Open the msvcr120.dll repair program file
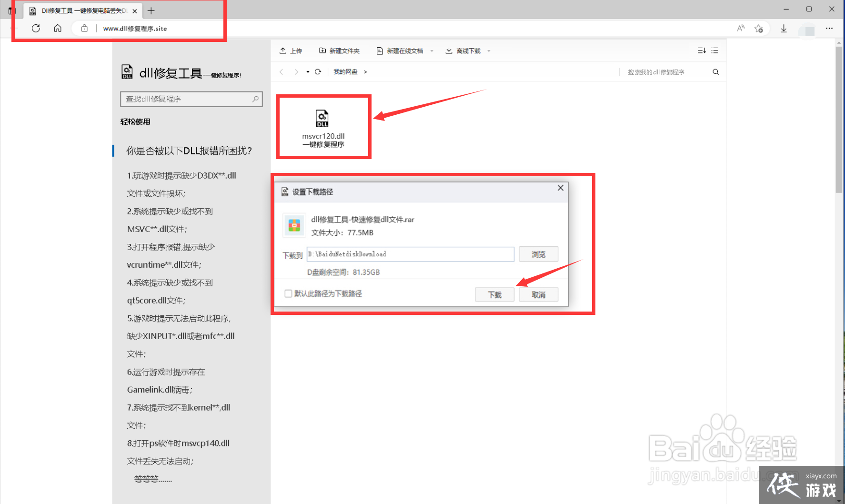The image size is (845, 504). click(x=323, y=127)
